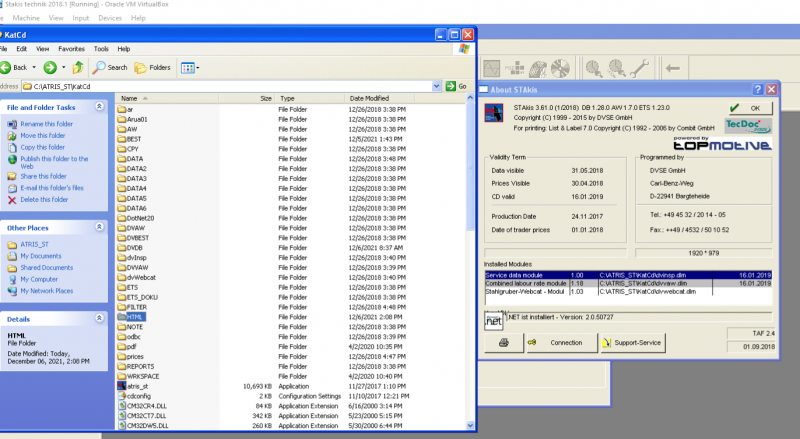The height and width of the screenshot is (439, 800).
Task: Select the WRKSPACE folder
Action: click(x=138, y=377)
